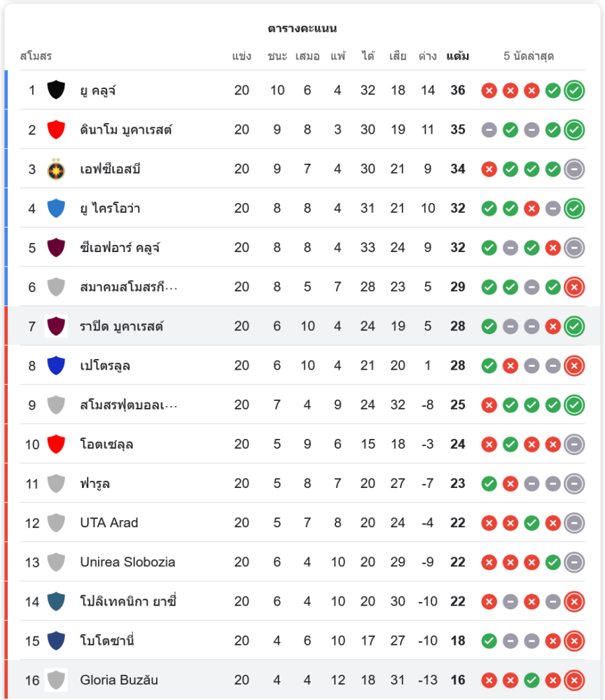The width and height of the screenshot is (605, 700).
Task: Click the latest-match draw icon for เอฟซีเอสบี
Action: coord(574,169)
